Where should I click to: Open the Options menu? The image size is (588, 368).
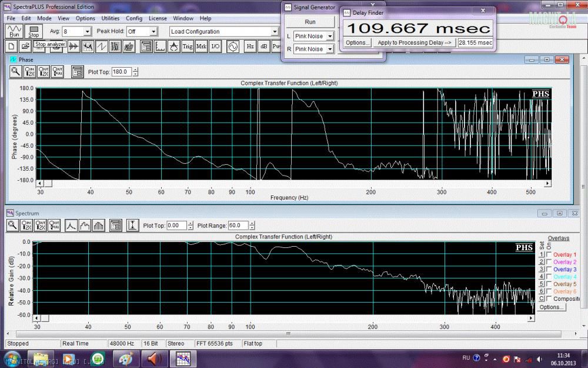point(85,18)
